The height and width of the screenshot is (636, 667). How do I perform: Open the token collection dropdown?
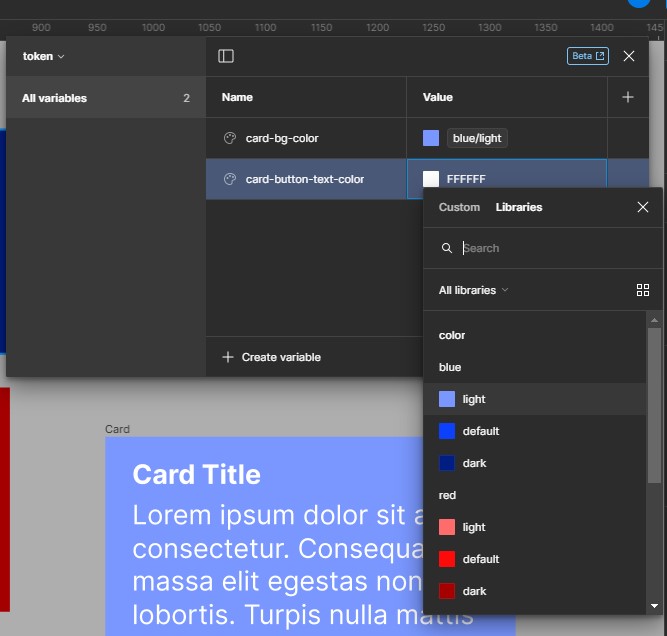[x=44, y=57]
